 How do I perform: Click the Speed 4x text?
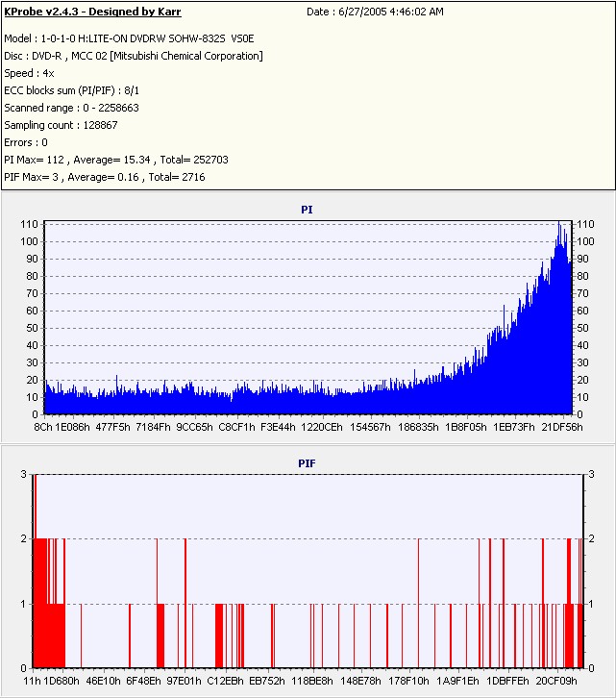click(x=29, y=73)
